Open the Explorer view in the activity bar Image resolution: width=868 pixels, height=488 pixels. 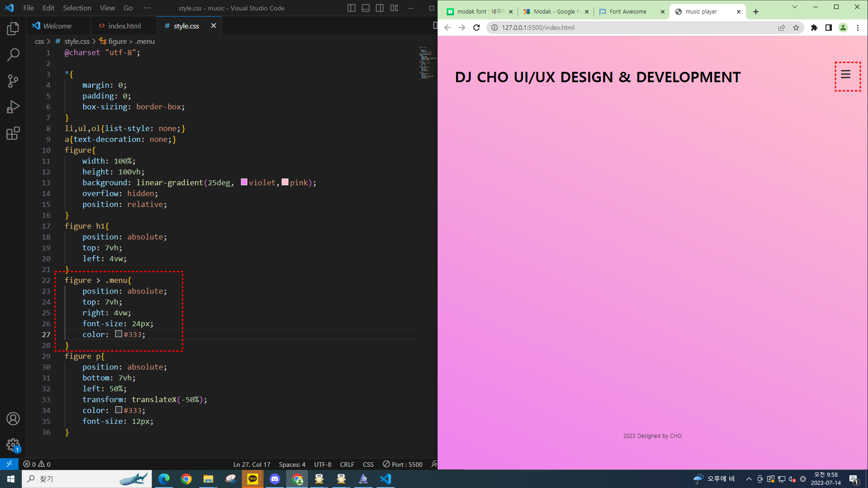coord(13,29)
